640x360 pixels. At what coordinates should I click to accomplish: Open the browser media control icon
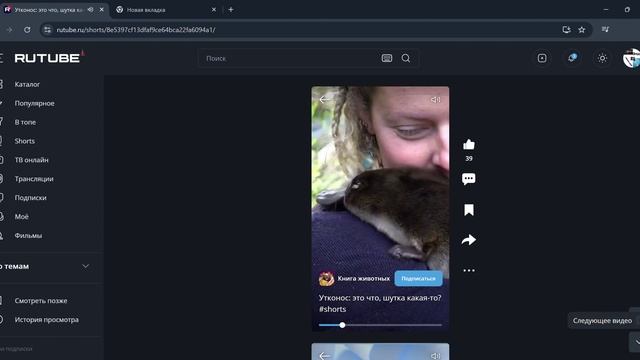pyautogui.click(x=605, y=29)
